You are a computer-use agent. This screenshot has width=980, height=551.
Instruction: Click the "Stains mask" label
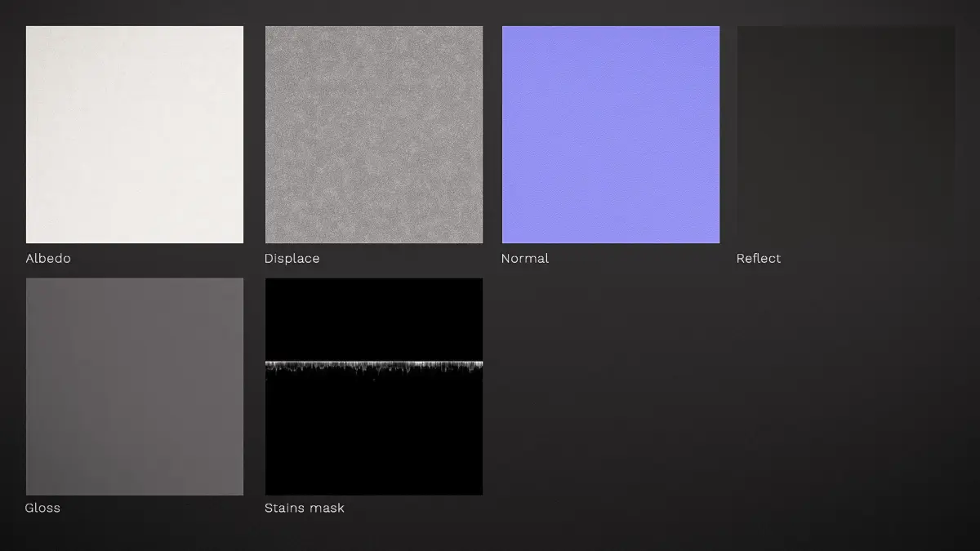pos(304,508)
